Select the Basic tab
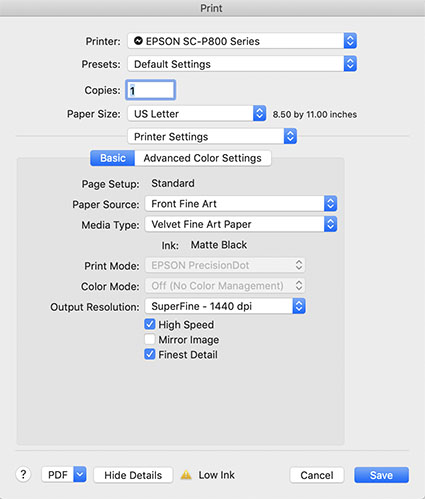Viewport: 425px width, 499px height. 113,158
